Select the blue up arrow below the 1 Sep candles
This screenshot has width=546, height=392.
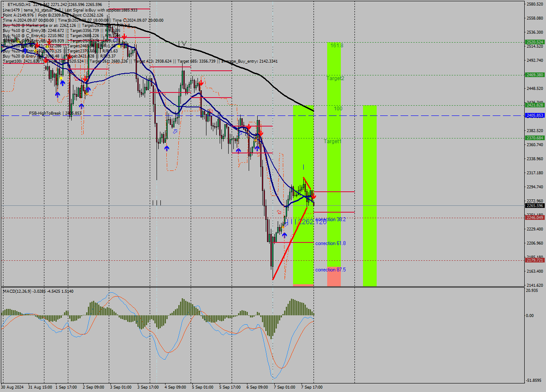pos(63,83)
